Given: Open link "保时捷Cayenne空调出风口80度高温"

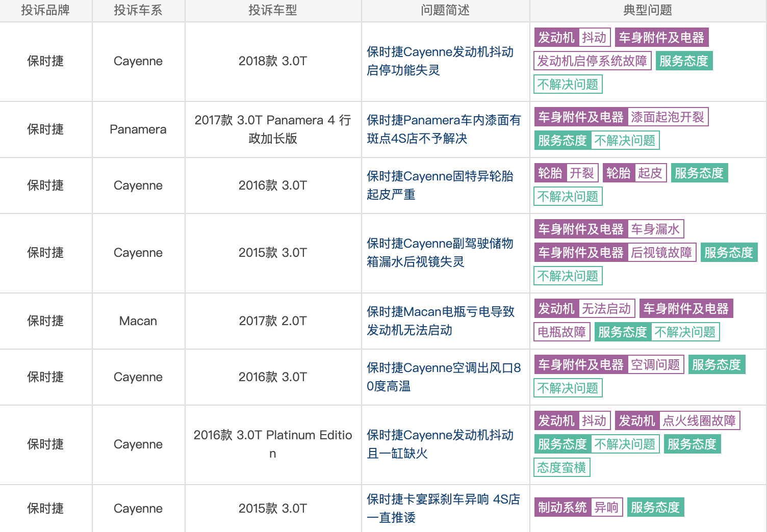Looking at the screenshot, I should pos(444,377).
